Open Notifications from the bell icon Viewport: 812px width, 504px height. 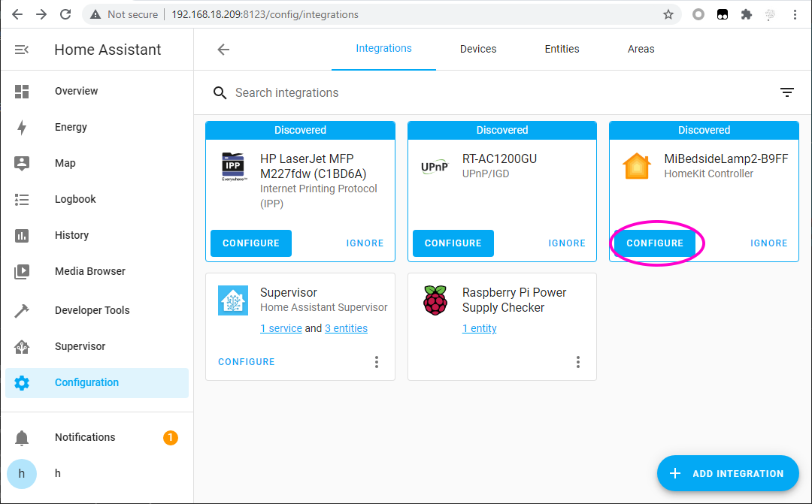(22, 438)
